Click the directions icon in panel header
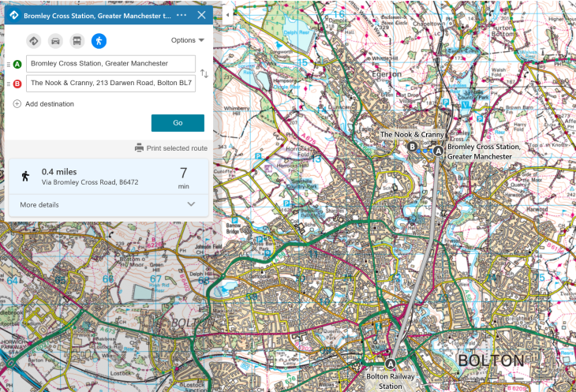The image size is (576, 392). 13,15
